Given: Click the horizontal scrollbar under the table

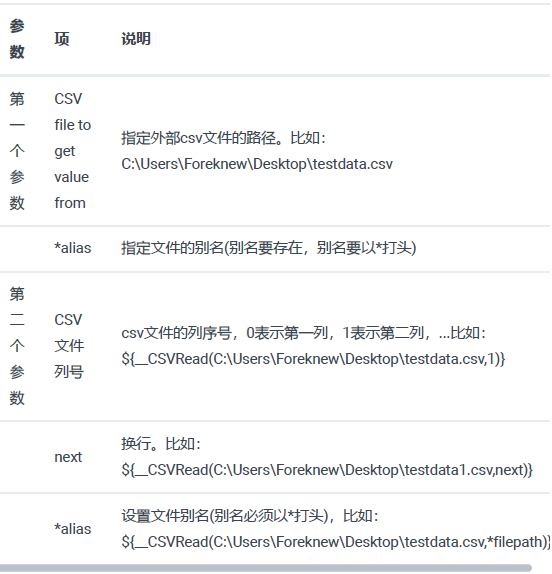Looking at the screenshot, I should tap(265, 568).
